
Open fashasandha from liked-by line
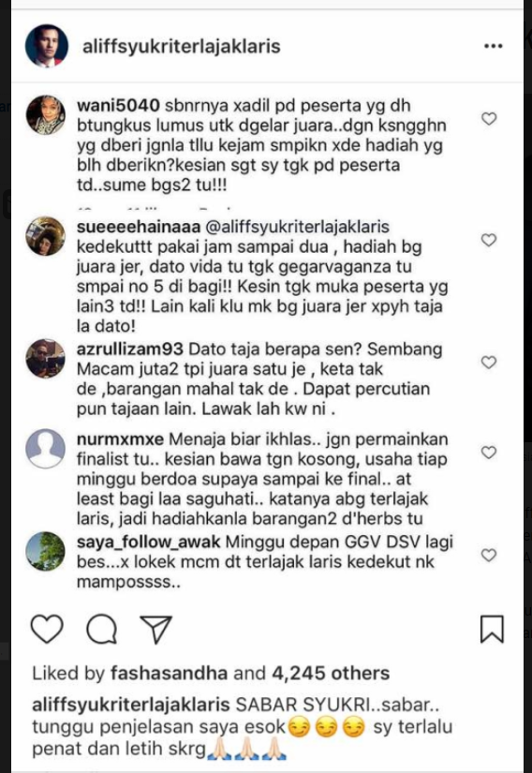169,673
